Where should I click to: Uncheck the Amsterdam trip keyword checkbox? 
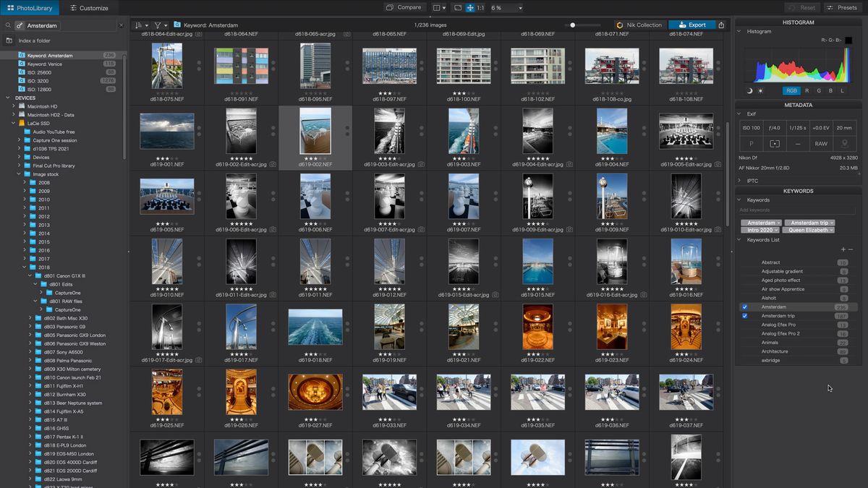(x=744, y=316)
